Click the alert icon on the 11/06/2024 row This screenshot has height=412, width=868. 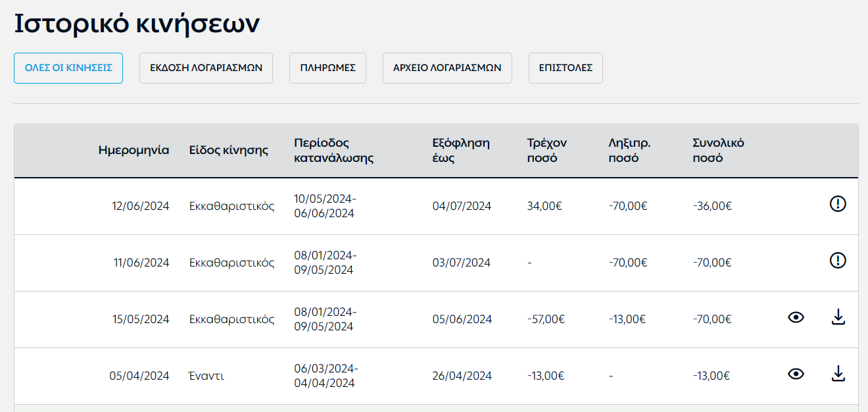click(x=838, y=261)
